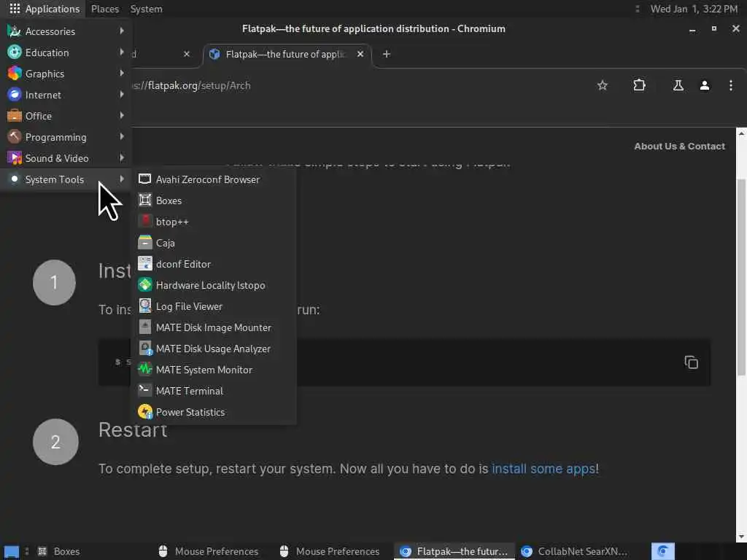The image size is (747, 560).
Task: Open the Accessories submenu arrow
Action: pyautogui.click(x=122, y=31)
